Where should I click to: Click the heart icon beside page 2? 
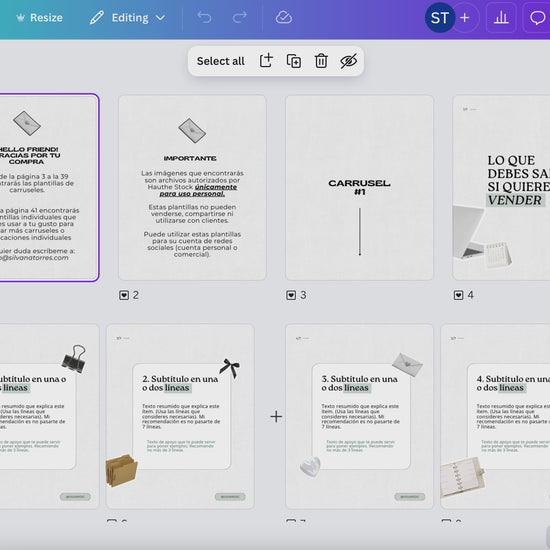pyautogui.click(x=124, y=295)
